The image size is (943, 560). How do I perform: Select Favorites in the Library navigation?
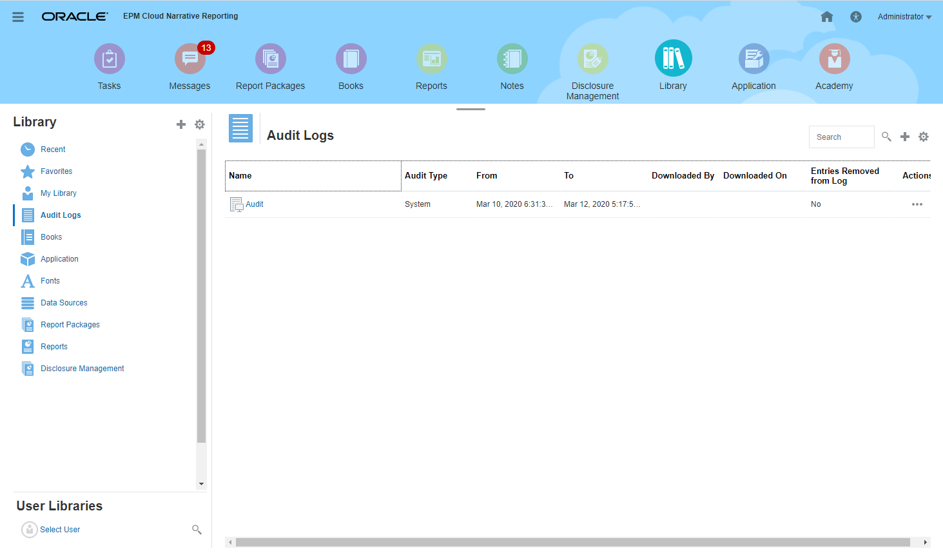pyautogui.click(x=56, y=171)
